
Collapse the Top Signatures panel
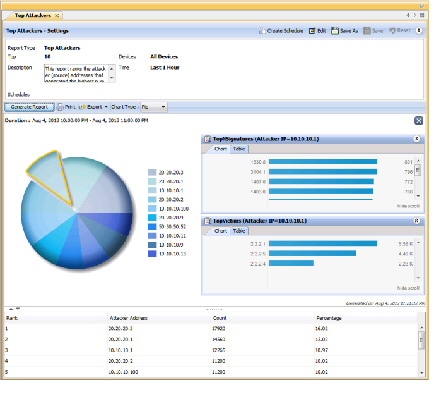[x=417, y=139]
